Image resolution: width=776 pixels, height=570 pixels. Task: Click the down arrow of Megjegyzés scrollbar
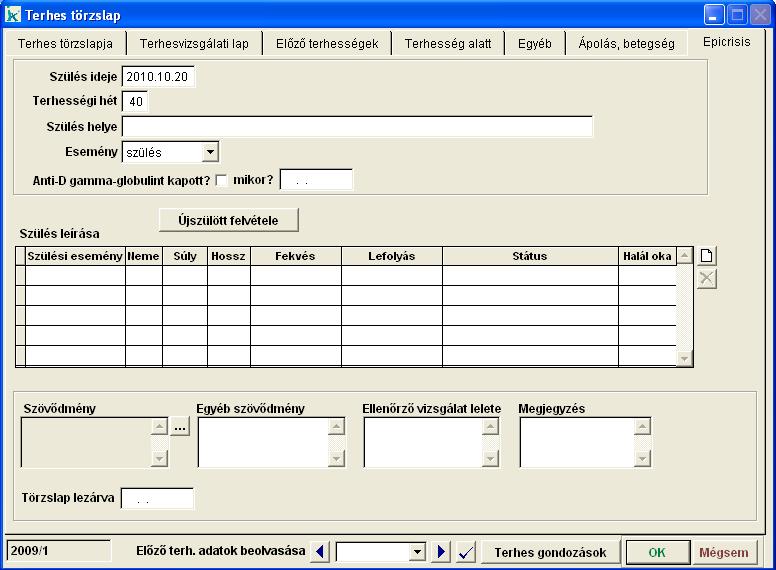(x=642, y=459)
